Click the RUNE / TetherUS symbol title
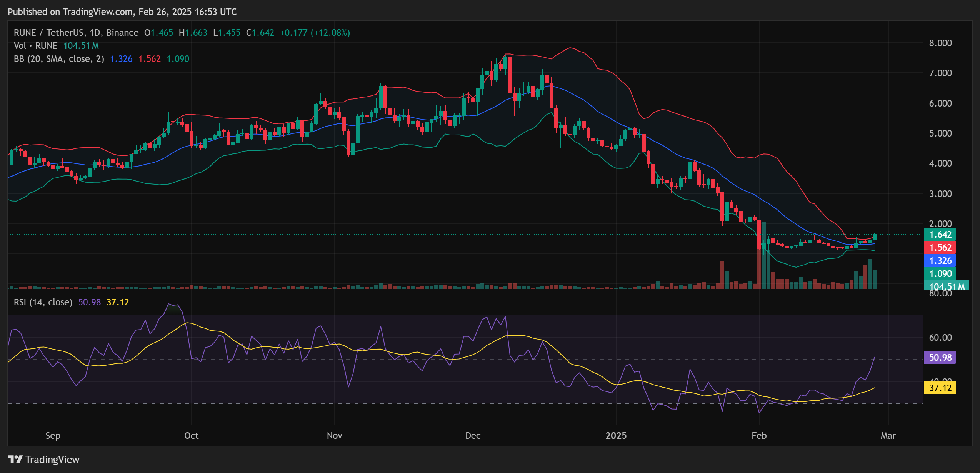This screenshot has width=980, height=473. (x=76, y=33)
